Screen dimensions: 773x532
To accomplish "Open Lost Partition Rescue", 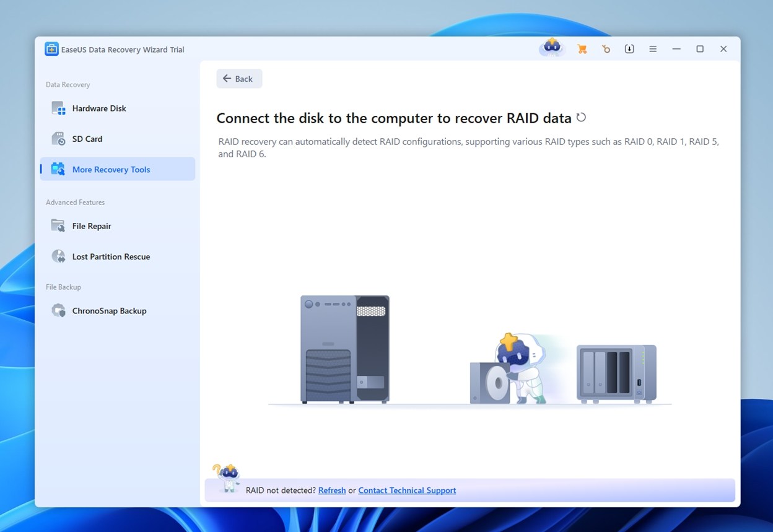I will [118, 256].
